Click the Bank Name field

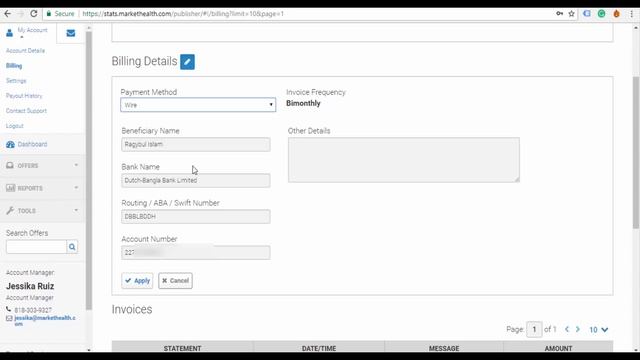tap(196, 180)
